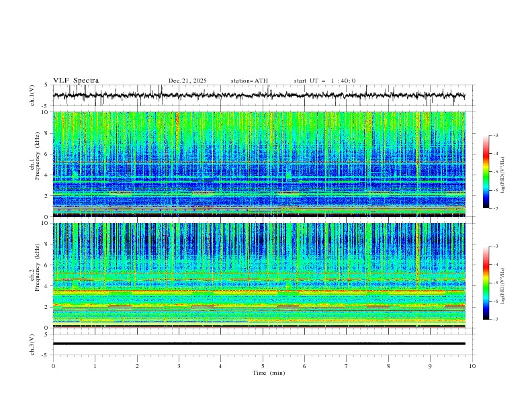Click the time axis tick label '10'
532x411 pixels.
click(x=472, y=366)
